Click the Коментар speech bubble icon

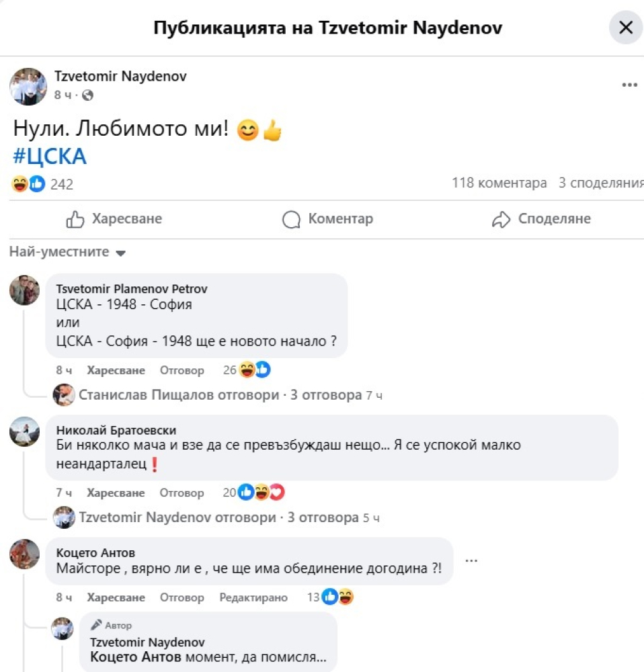coord(291,219)
